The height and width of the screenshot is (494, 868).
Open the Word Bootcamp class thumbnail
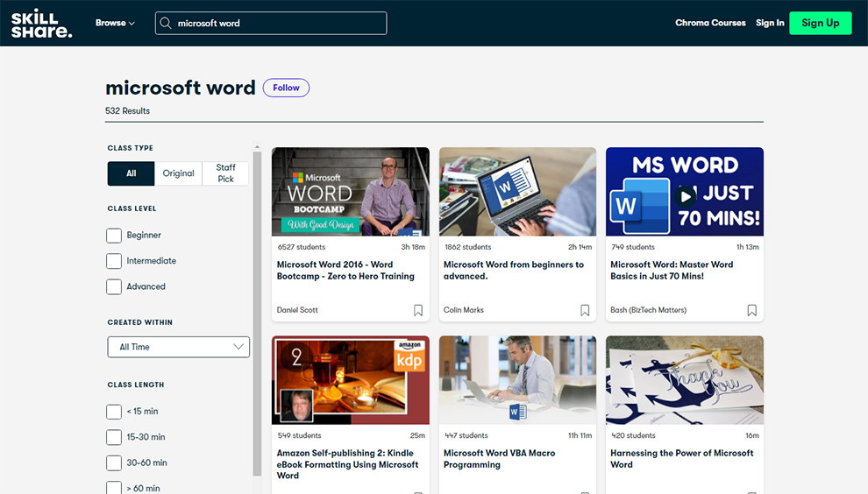pos(351,192)
